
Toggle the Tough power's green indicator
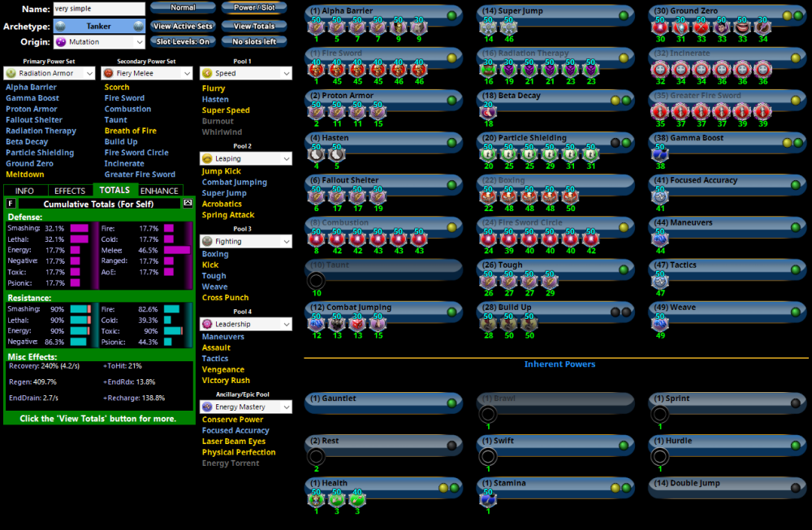pos(624,269)
